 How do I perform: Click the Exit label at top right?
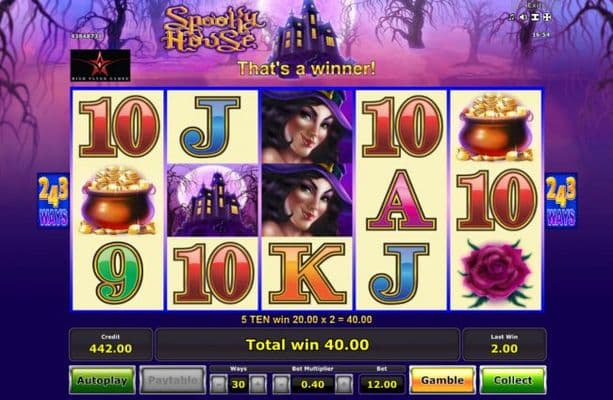pyautogui.click(x=534, y=5)
